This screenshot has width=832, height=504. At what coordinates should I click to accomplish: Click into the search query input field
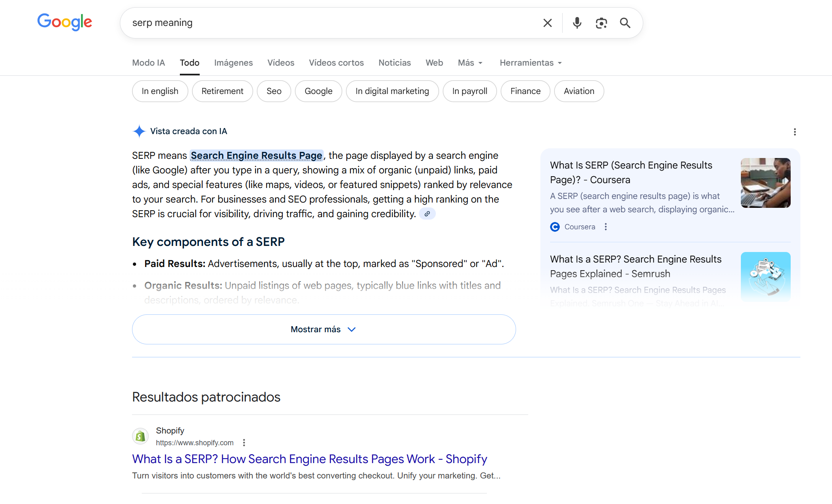[x=324, y=23]
